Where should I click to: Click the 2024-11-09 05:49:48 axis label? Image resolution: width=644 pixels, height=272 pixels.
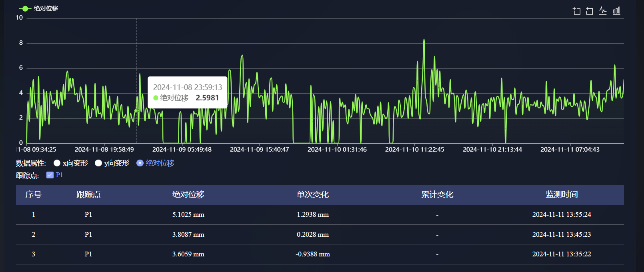coord(182,150)
